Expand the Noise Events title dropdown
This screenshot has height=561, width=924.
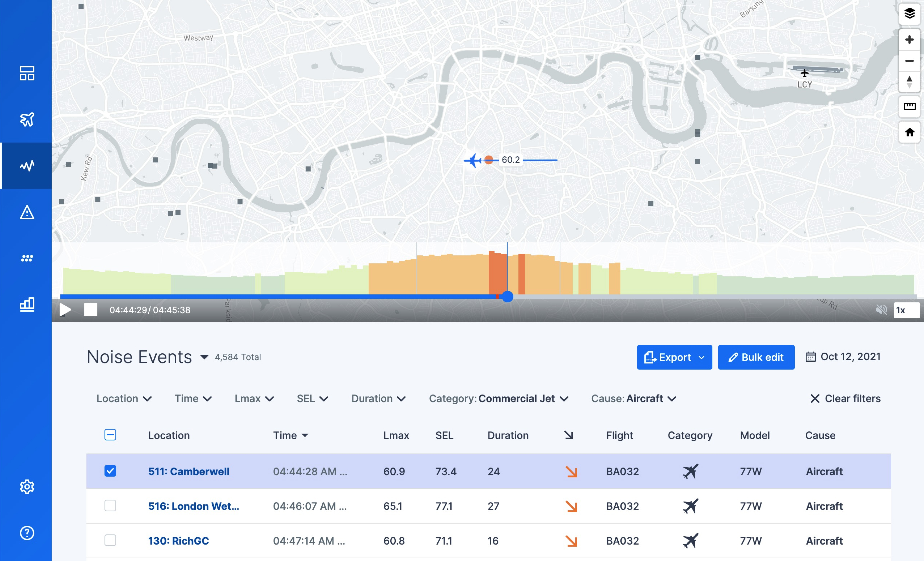click(x=204, y=357)
